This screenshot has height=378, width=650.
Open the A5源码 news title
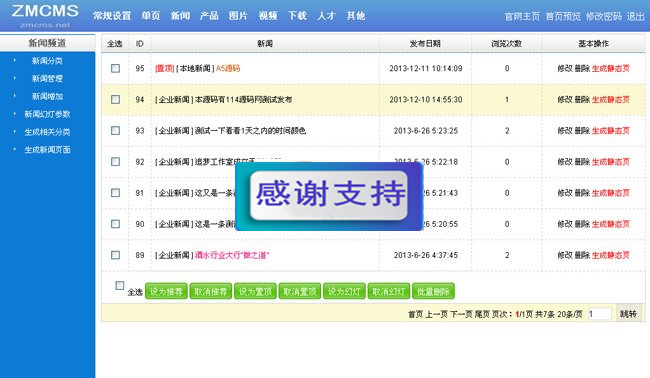coord(228,68)
